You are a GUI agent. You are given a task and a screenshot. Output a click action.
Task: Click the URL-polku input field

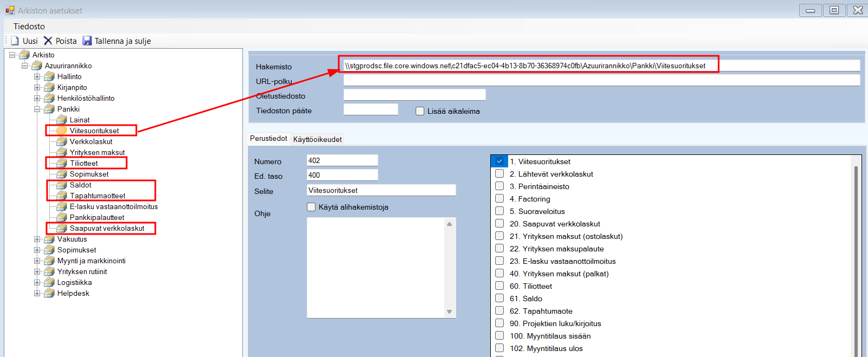tap(601, 81)
